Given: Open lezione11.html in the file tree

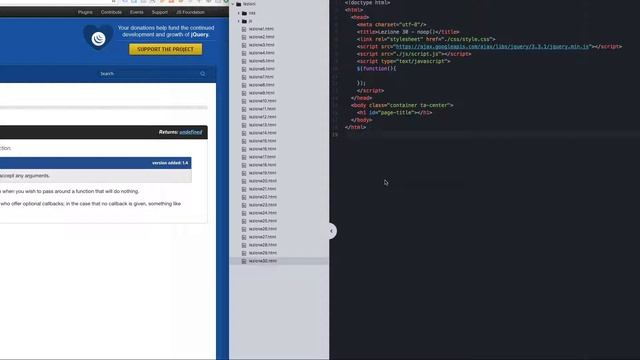Looking at the screenshot, I should click(x=262, y=109).
